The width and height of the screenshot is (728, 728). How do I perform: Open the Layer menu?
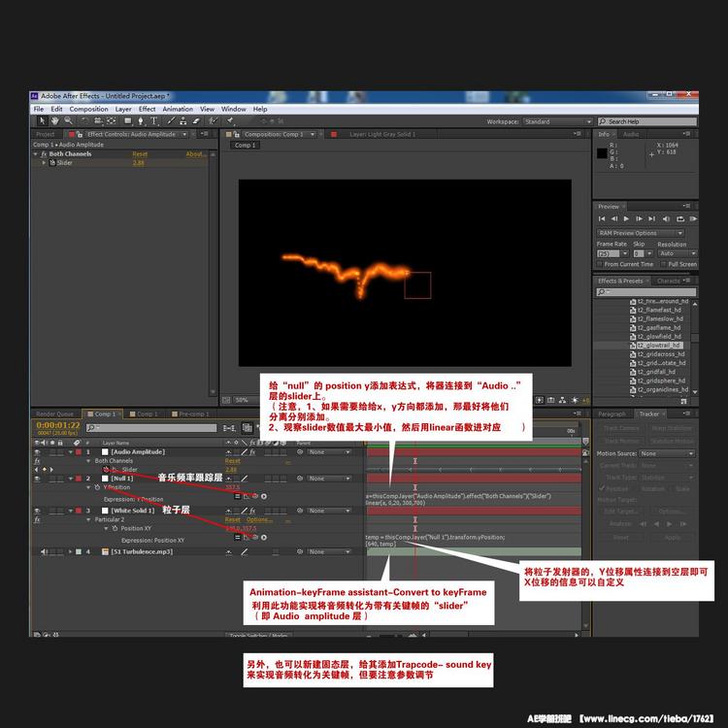123,109
